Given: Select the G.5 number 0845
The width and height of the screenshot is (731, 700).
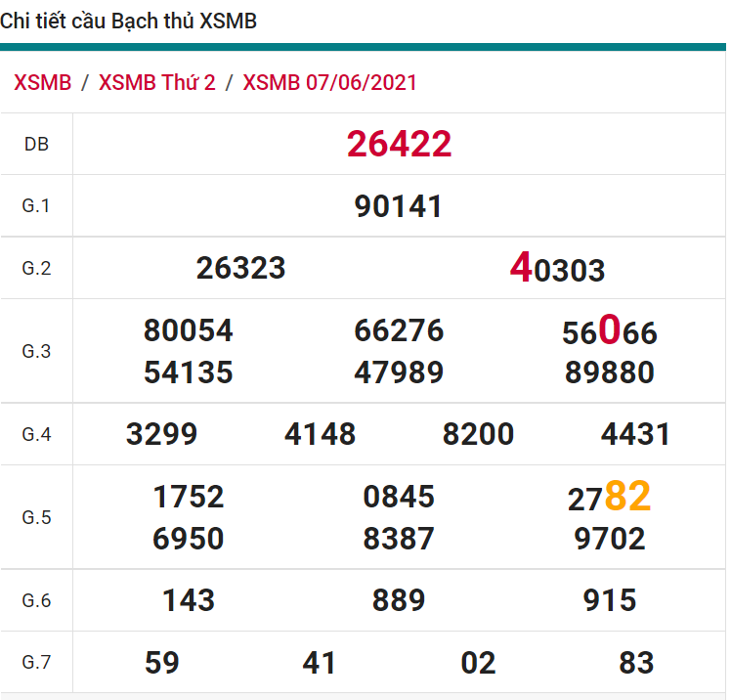Looking at the screenshot, I should click(x=399, y=497).
